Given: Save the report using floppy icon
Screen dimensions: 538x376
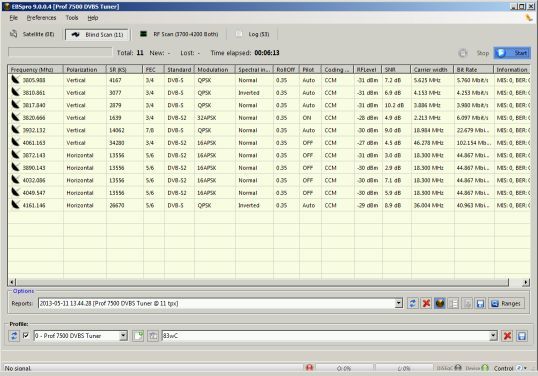Looking at the screenshot, I should click(480, 303).
